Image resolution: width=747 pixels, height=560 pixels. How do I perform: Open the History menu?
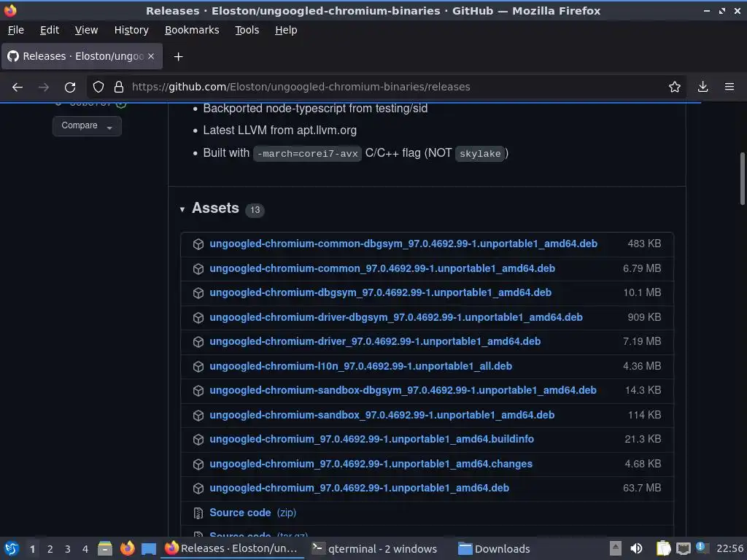(131, 30)
